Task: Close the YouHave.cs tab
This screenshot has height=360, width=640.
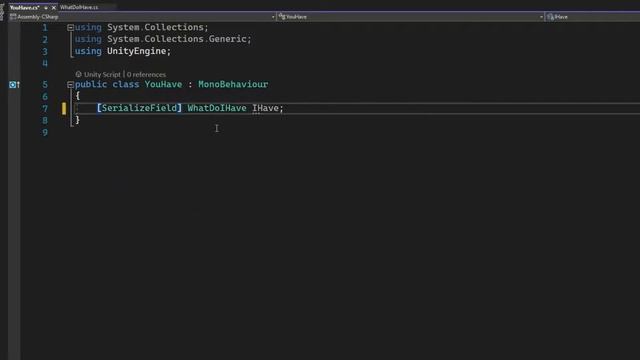Action: click(53, 8)
